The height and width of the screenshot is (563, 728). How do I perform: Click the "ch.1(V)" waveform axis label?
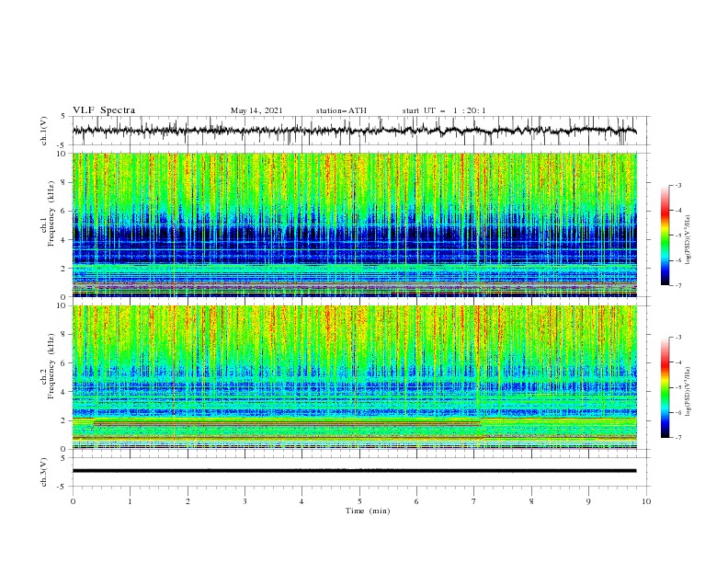tap(44, 131)
